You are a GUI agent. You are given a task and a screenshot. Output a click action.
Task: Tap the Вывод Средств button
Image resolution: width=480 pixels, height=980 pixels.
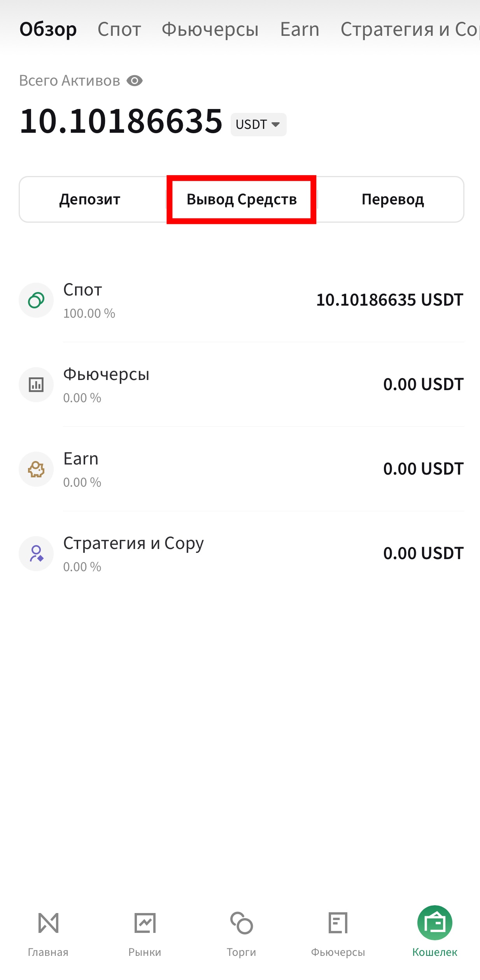(x=242, y=199)
